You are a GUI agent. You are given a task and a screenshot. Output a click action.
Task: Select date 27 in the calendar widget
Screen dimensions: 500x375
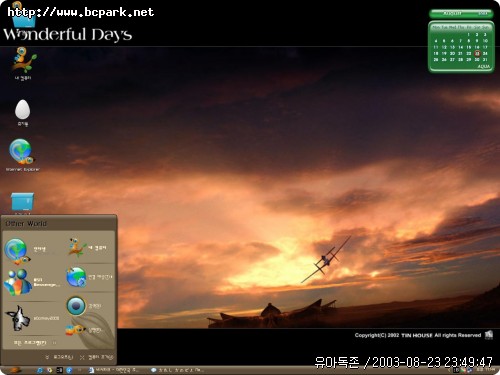pos(452,60)
